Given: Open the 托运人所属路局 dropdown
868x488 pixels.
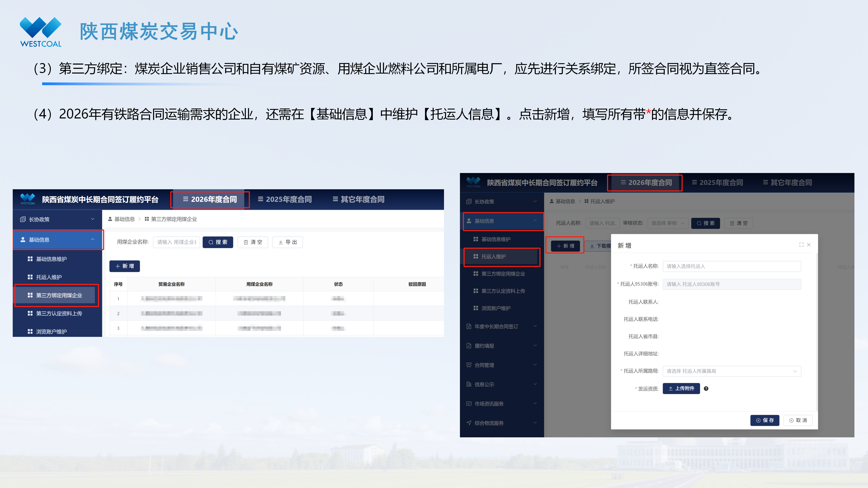Looking at the screenshot, I should tap(732, 371).
